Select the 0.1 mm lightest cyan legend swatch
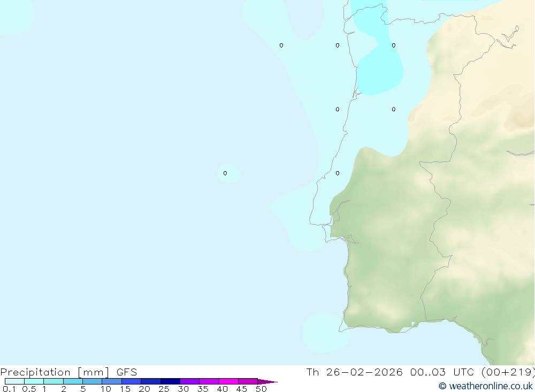 pos(14,381)
